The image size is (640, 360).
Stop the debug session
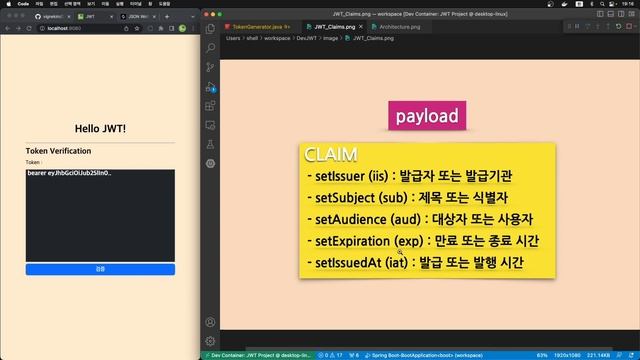(629, 27)
